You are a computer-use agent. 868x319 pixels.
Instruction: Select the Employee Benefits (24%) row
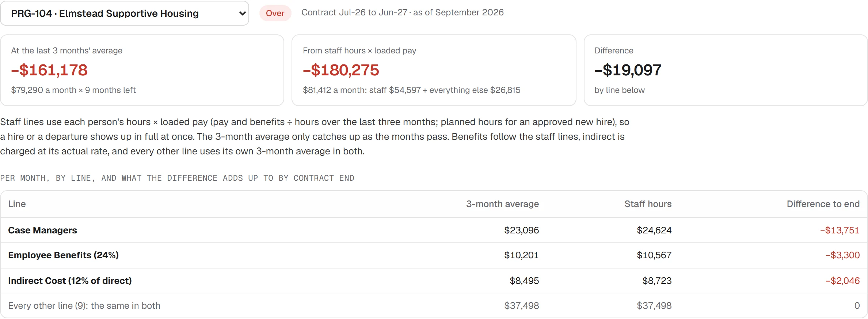tap(434, 255)
